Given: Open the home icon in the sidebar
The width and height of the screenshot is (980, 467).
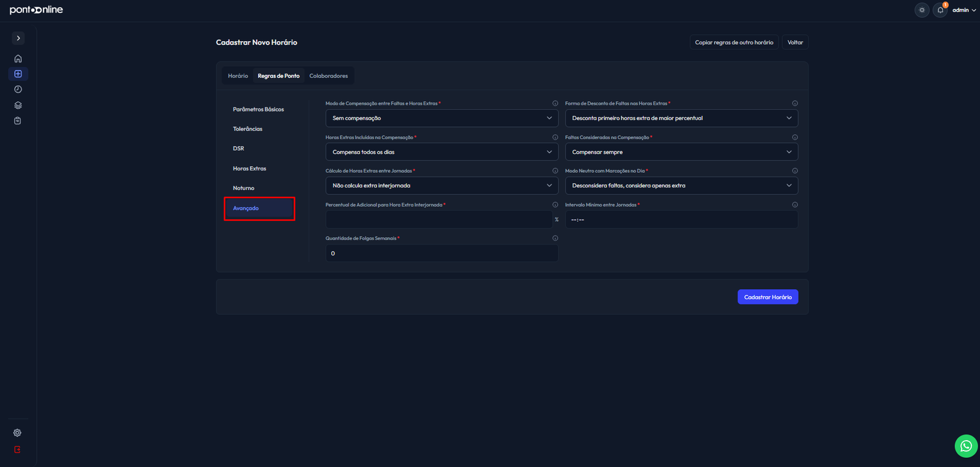Looking at the screenshot, I should click(18, 59).
